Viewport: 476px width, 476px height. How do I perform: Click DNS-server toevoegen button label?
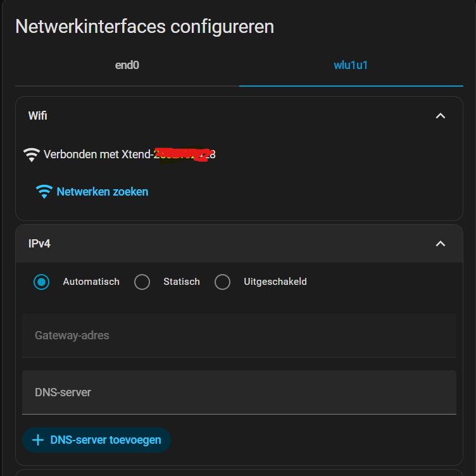(x=105, y=440)
